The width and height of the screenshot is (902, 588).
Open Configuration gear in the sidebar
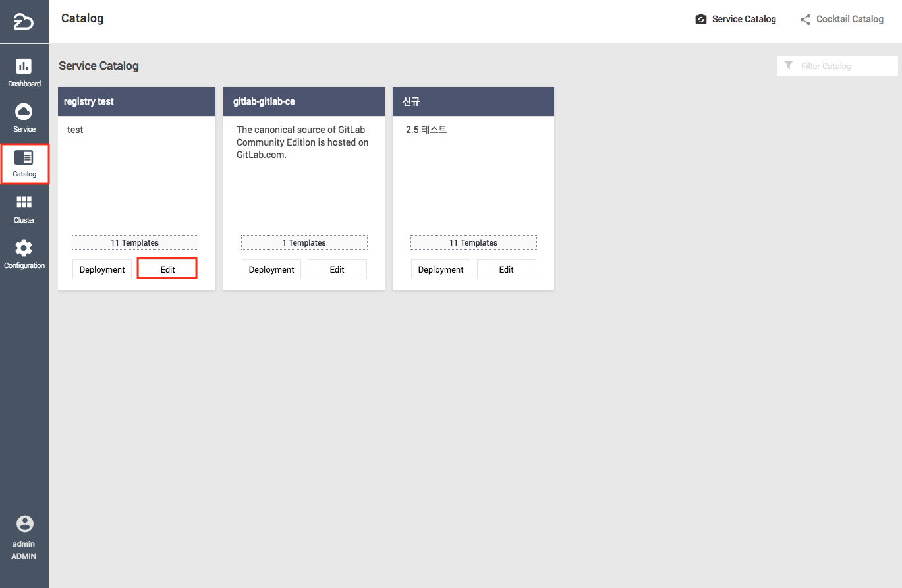pyautogui.click(x=24, y=249)
